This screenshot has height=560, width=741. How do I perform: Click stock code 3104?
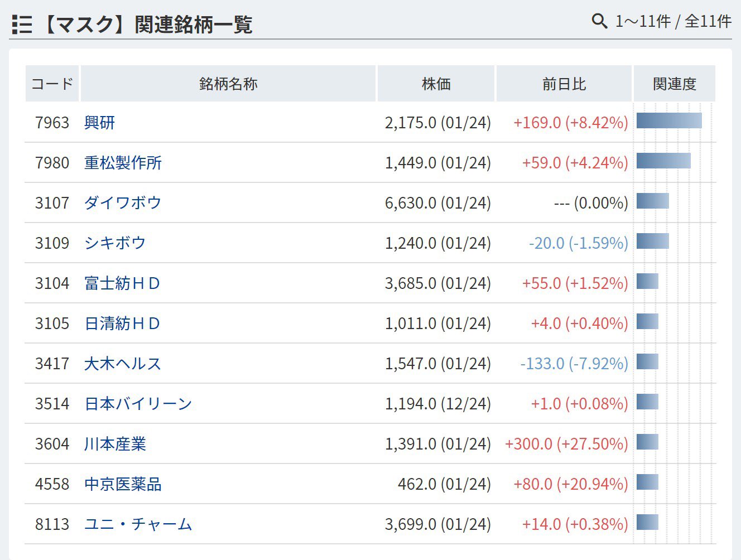(52, 283)
